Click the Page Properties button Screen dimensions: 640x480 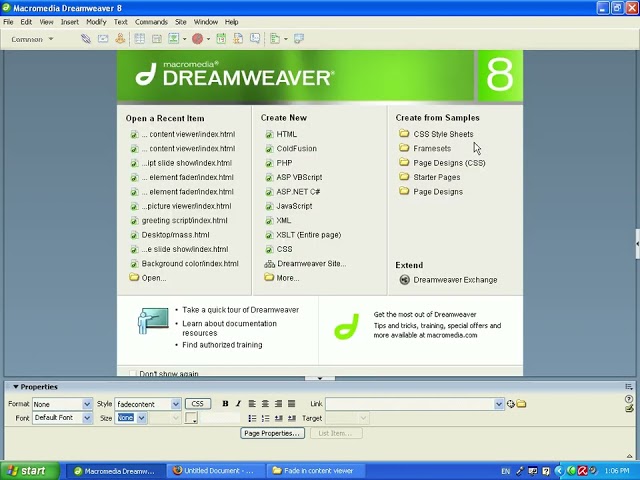(272, 433)
